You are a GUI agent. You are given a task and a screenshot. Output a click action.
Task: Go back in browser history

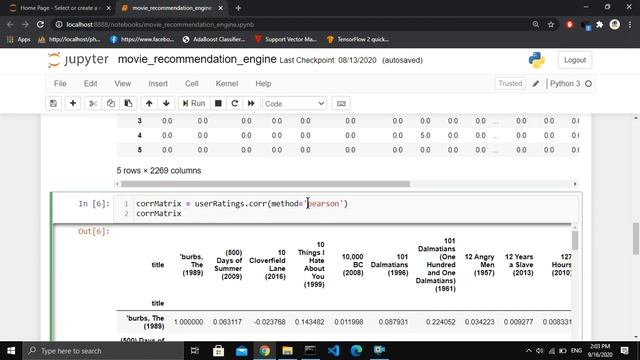[x=10, y=24]
